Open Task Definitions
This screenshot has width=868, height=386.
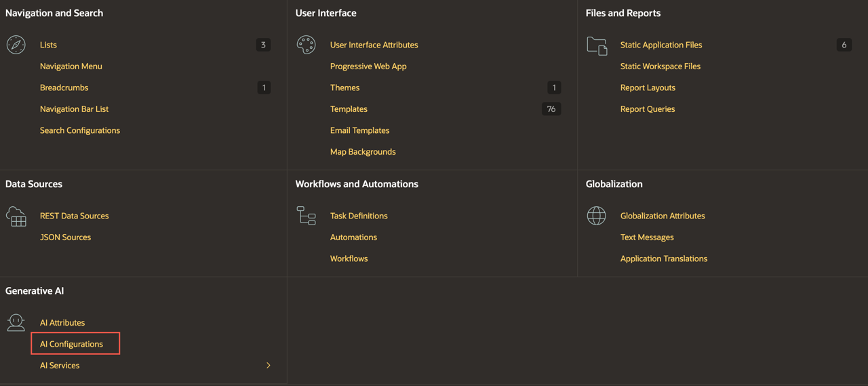tap(359, 216)
